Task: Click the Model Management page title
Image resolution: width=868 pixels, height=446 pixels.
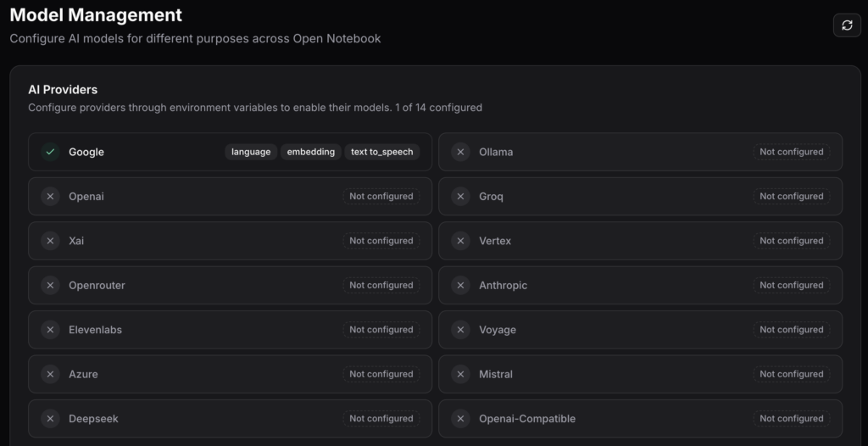Action: [x=96, y=15]
